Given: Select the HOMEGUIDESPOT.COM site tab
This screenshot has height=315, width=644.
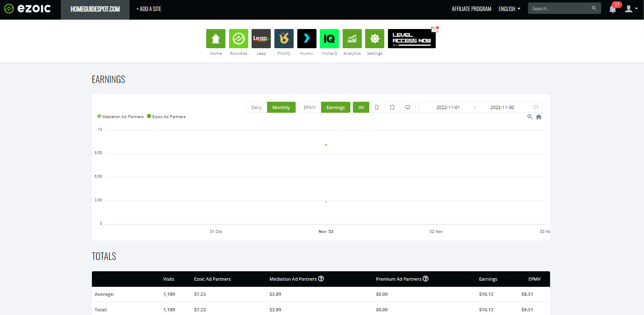Looking at the screenshot, I should tap(95, 9).
